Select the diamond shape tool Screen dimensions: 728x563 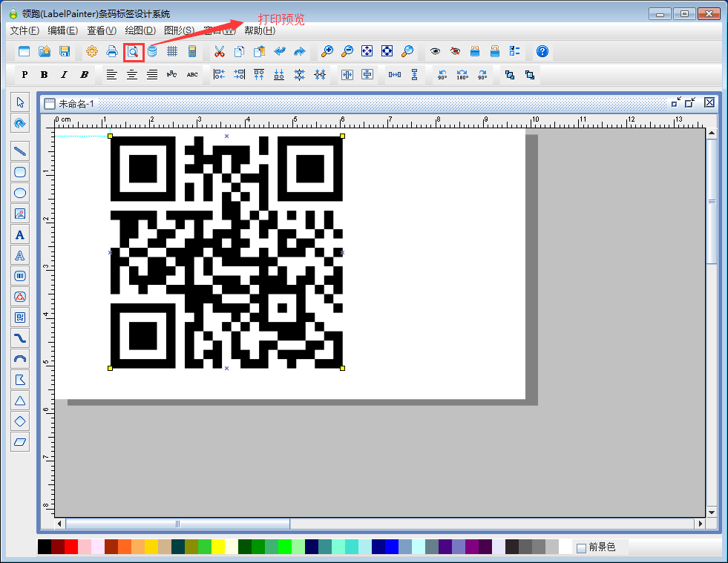pos(20,421)
